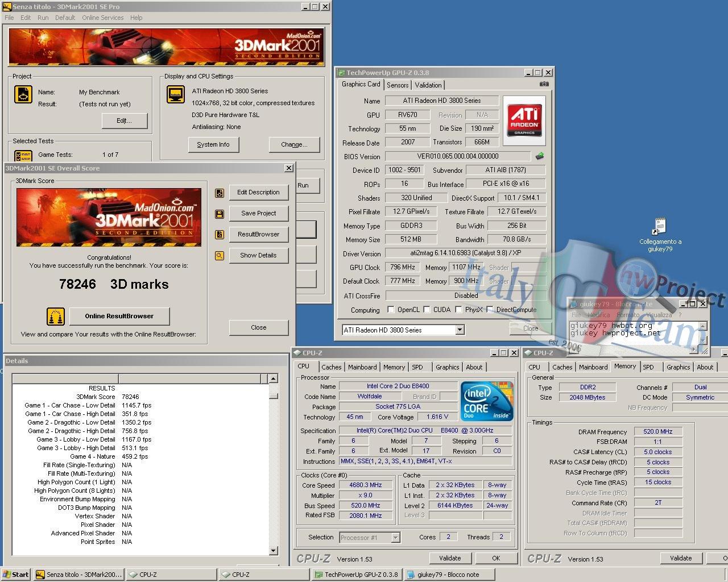Viewport: 728px width, 582px height.
Task: Open the Mainboard tab in left CPU-Z
Action: [x=362, y=367]
